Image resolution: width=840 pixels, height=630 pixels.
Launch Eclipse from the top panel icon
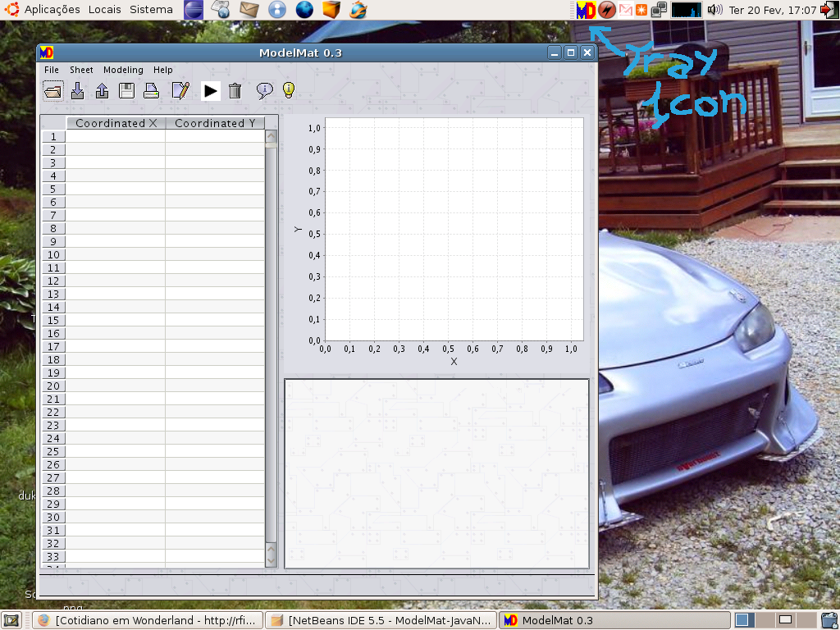(x=194, y=10)
